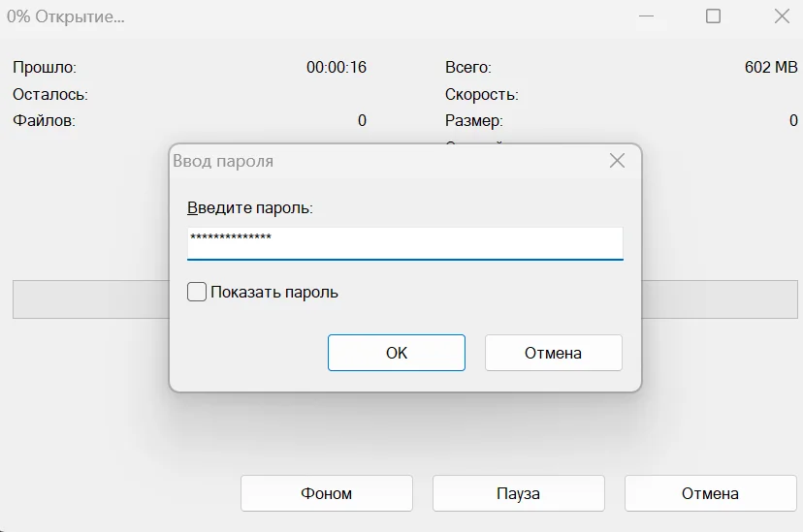
Task: Click the 'Скорость:' label
Action: click(482, 94)
